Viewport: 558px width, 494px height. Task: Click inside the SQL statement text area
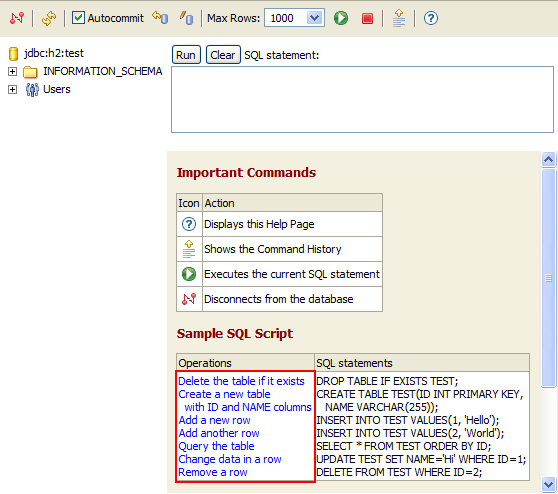[362, 99]
